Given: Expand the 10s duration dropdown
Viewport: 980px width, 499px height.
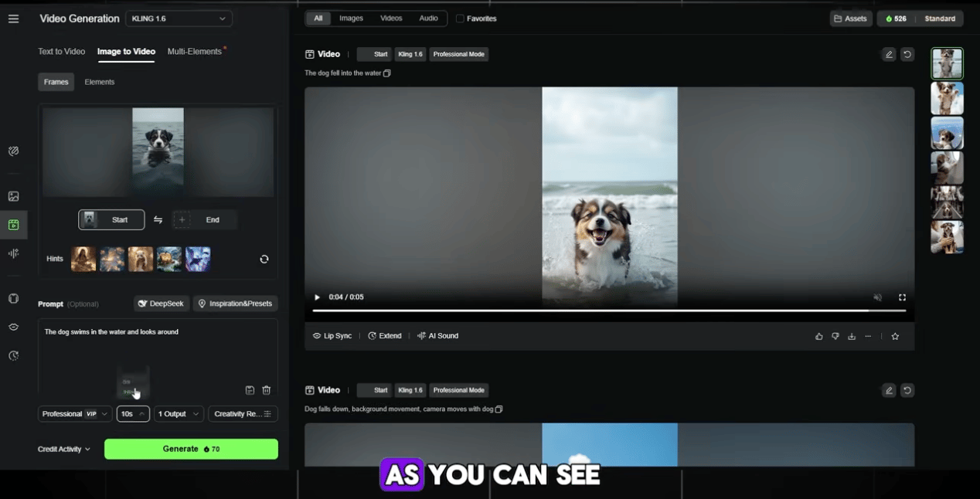Looking at the screenshot, I should (x=133, y=414).
